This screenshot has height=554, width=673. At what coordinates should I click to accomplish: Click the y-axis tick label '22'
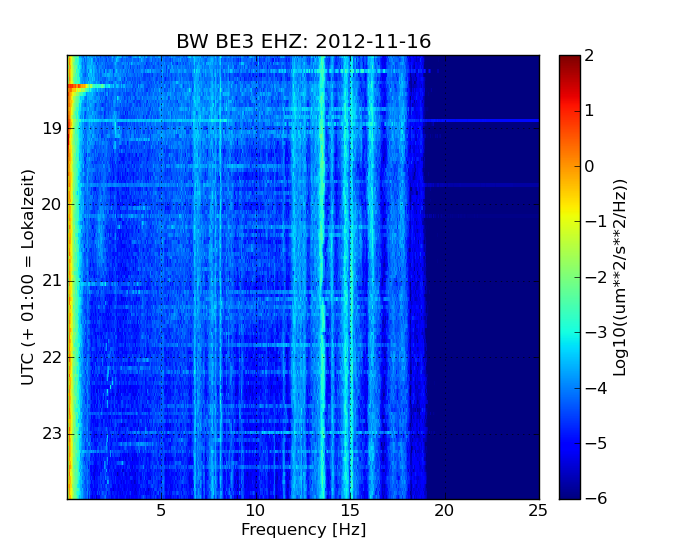pyautogui.click(x=52, y=357)
